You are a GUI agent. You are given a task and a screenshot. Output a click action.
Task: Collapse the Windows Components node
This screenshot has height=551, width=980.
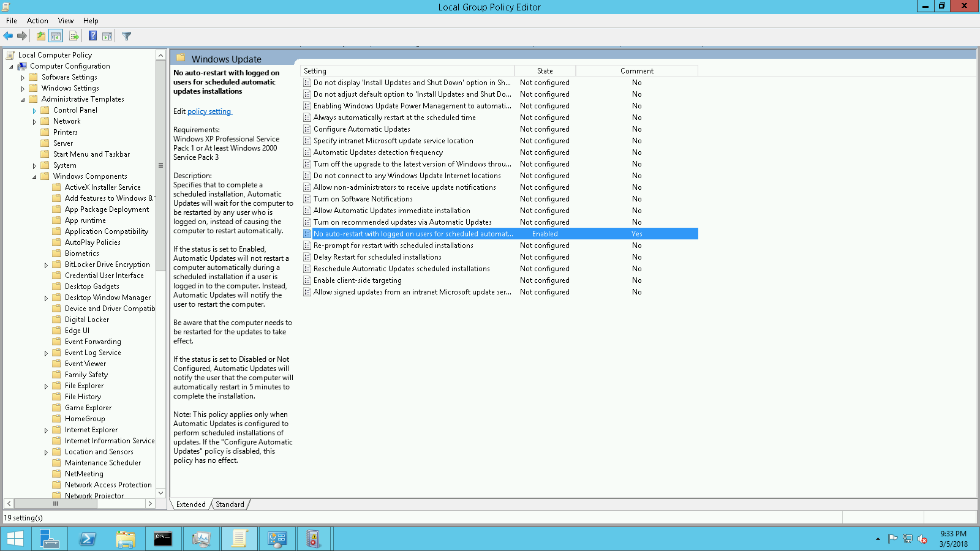(x=34, y=177)
